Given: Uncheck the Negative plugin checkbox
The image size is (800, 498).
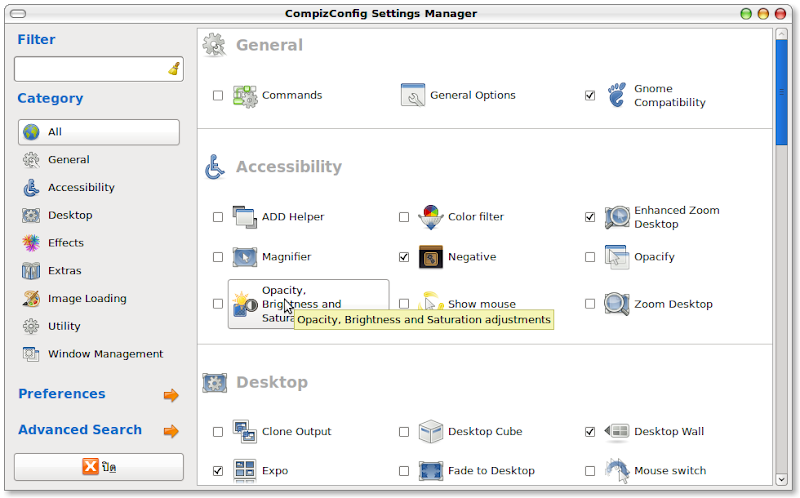Looking at the screenshot, I should pos(404,257).
